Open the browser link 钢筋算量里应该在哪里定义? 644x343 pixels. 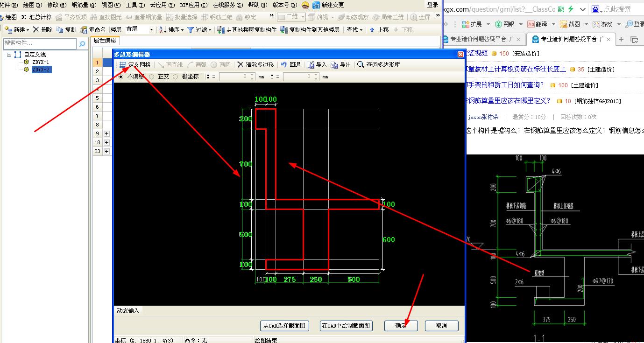coord(509,100)
